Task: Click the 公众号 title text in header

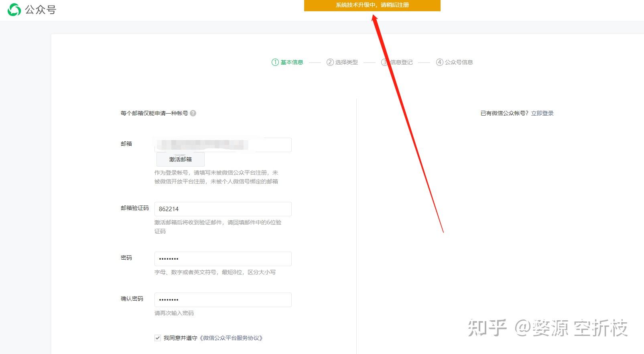Action: coord(41,10)
